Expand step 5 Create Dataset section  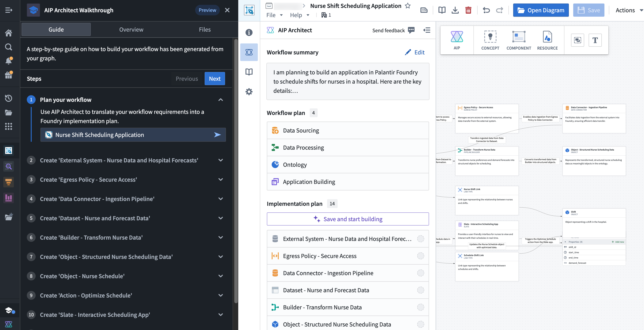point(220,218)
